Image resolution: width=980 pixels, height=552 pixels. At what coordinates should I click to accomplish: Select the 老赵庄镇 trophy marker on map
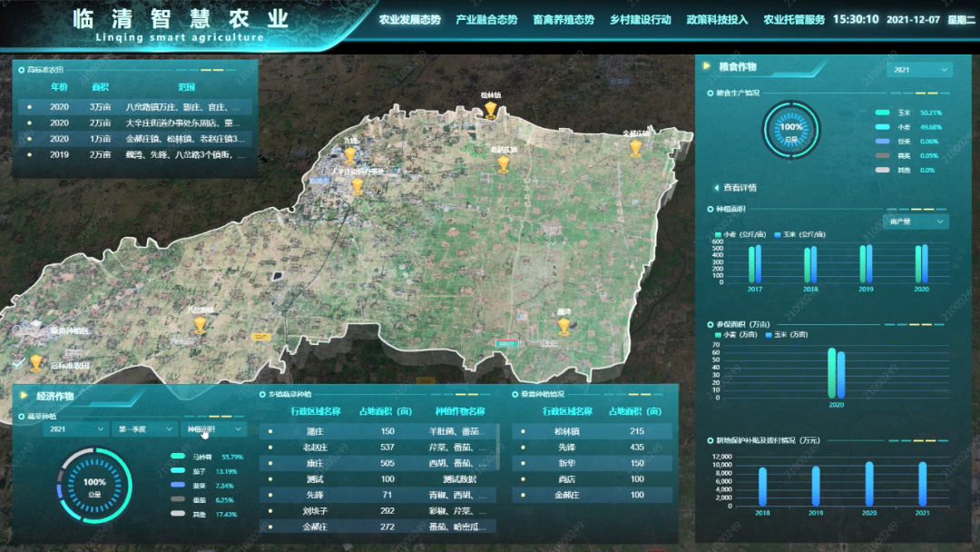point(504,164)
